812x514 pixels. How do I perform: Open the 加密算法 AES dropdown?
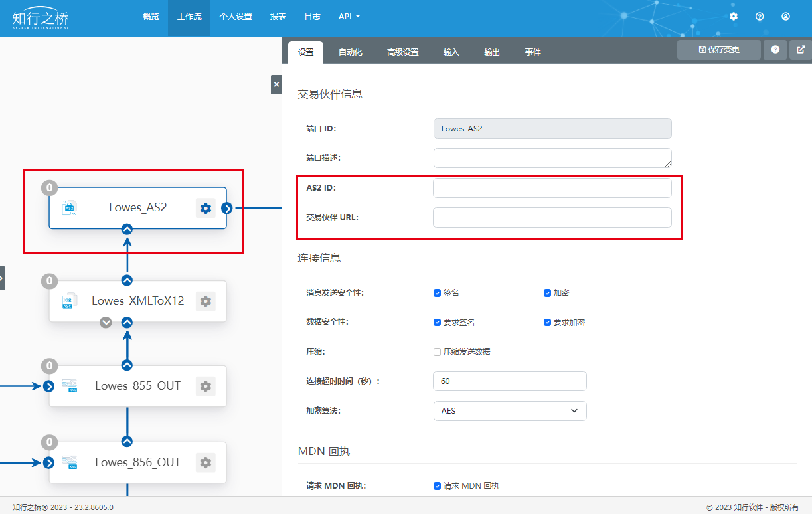click(x=509, y=411)
